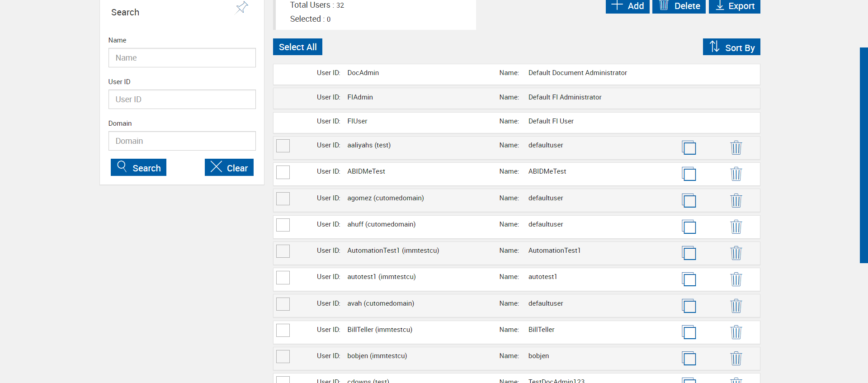The width and height of the screenshot is (868, 383).
Task: Focus the Domain search field
Action: (x=182, y=141)
